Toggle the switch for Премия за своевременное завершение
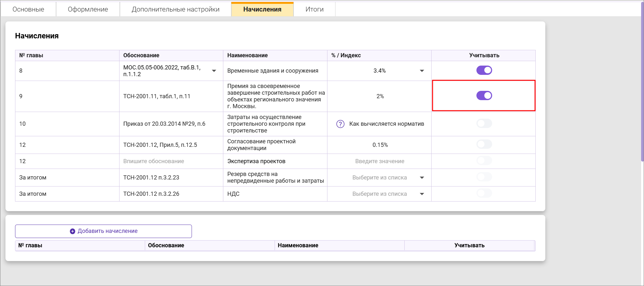Image resolution: width=644 pixels, height=286 pixels. tap(484, 96)
